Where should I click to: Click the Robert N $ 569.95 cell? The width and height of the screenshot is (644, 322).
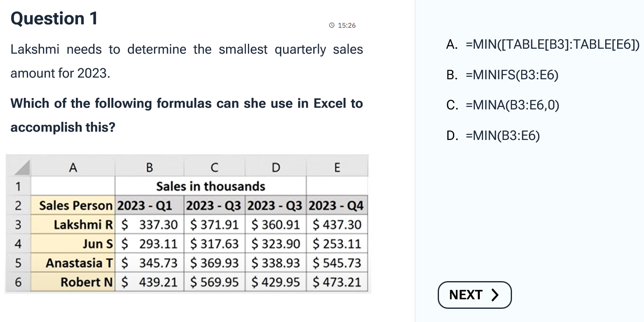point(215,282)
